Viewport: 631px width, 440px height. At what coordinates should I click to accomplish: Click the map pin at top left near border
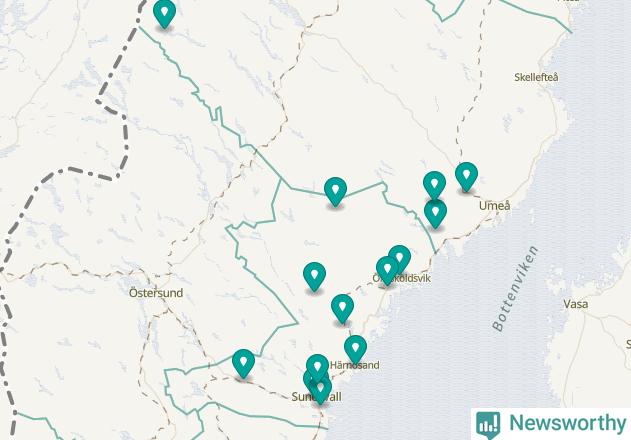pos(165,13)
